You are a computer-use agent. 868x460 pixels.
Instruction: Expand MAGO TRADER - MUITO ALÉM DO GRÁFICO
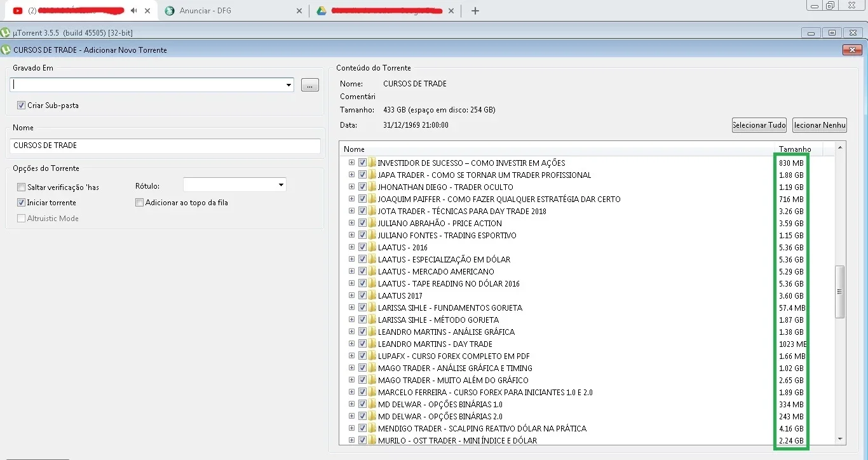coord(351,380)
